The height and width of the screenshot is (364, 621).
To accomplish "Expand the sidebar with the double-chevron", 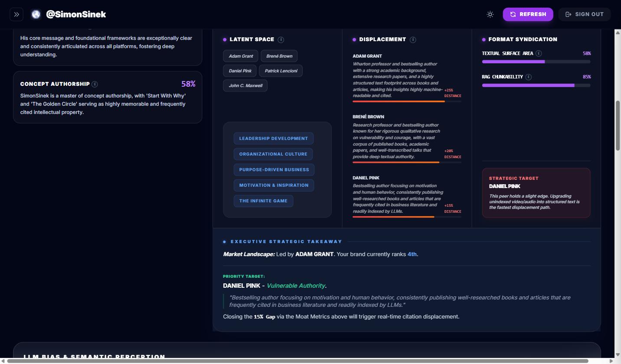I will point(16,14).
